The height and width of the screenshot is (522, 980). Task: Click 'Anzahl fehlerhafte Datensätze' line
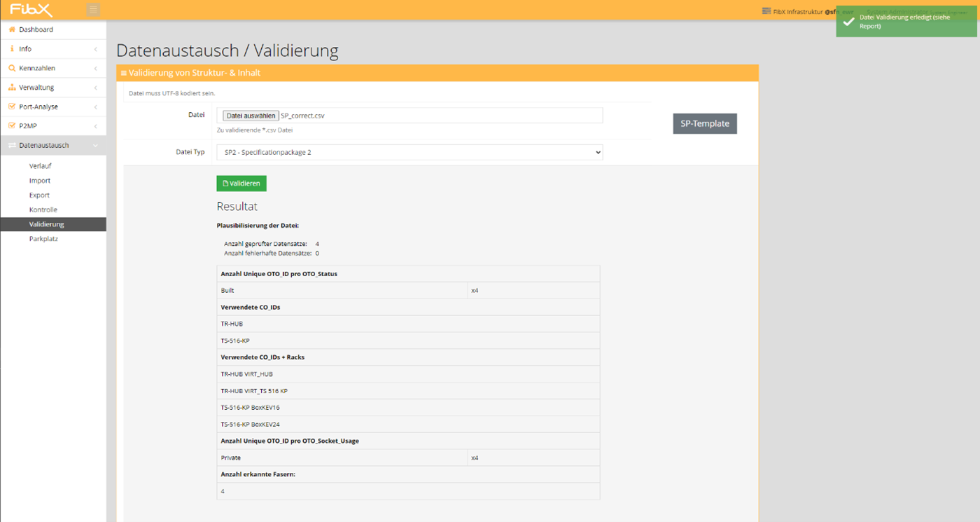pos(272,253)
